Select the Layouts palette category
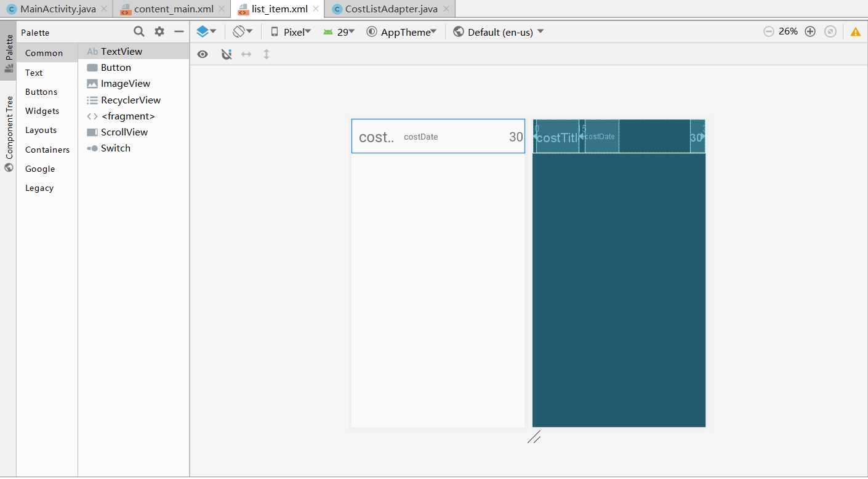 47,130
